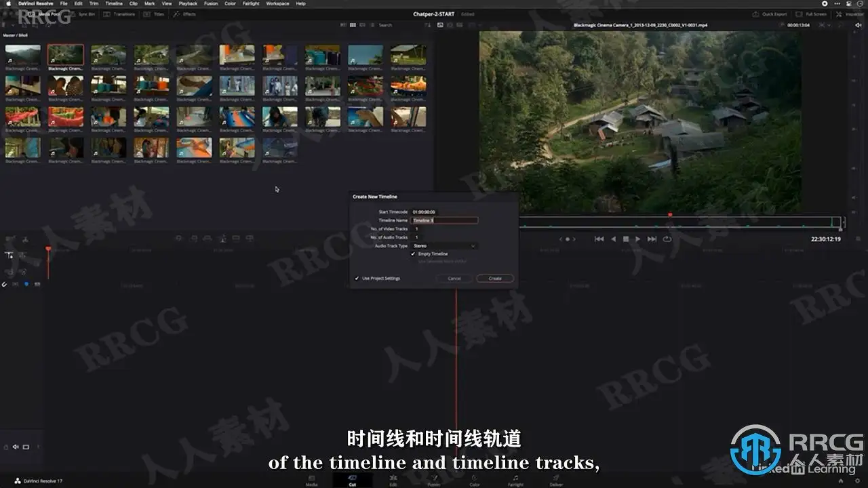
Task: Show the Transitions panel
Action: pos(121,14)
